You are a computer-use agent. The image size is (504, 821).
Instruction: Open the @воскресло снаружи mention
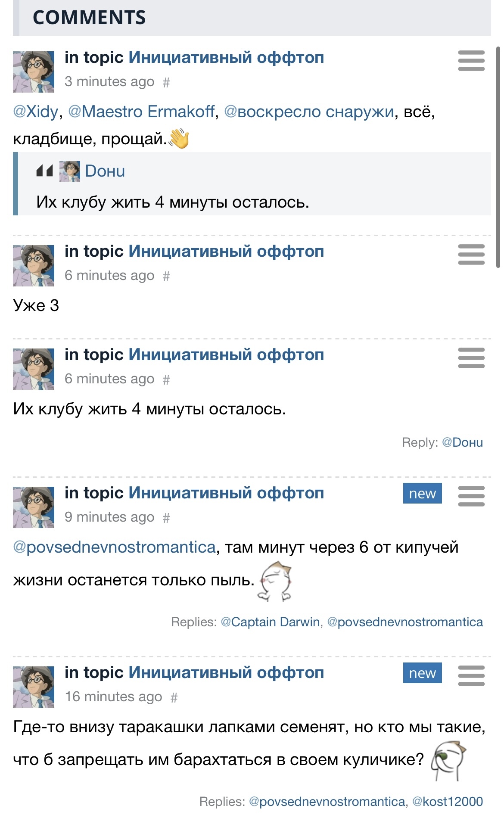[309, 112]
